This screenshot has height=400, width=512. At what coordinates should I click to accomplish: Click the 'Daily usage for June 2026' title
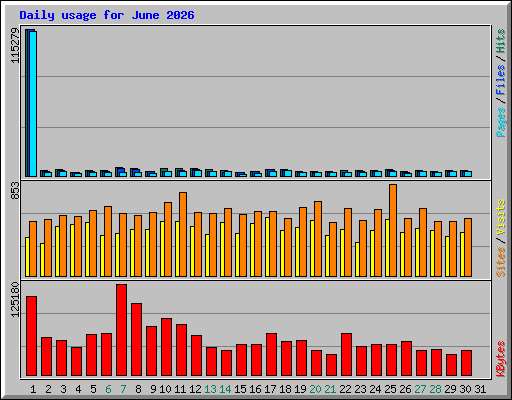tap(107, 15)
